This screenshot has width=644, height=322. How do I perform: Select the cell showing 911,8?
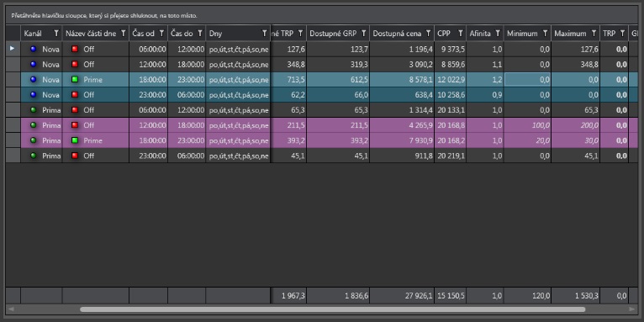pos(402,156)
